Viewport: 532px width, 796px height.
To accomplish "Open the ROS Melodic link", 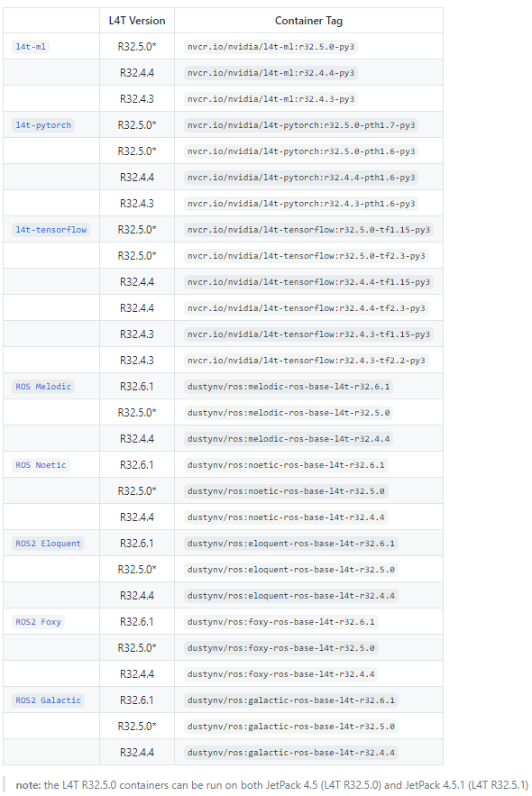I will pos(43,387).
